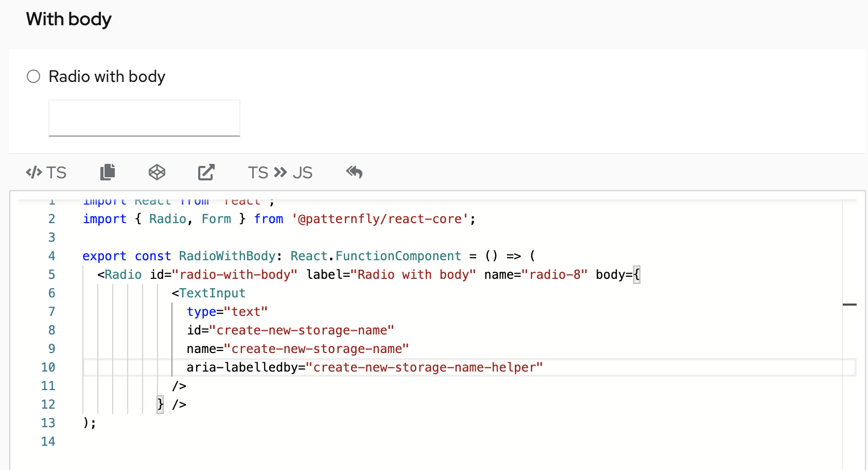This screenshot has height=470, width=868.
Task: Click the 'radio-8' name value on line 5
Action: point(554,275)
